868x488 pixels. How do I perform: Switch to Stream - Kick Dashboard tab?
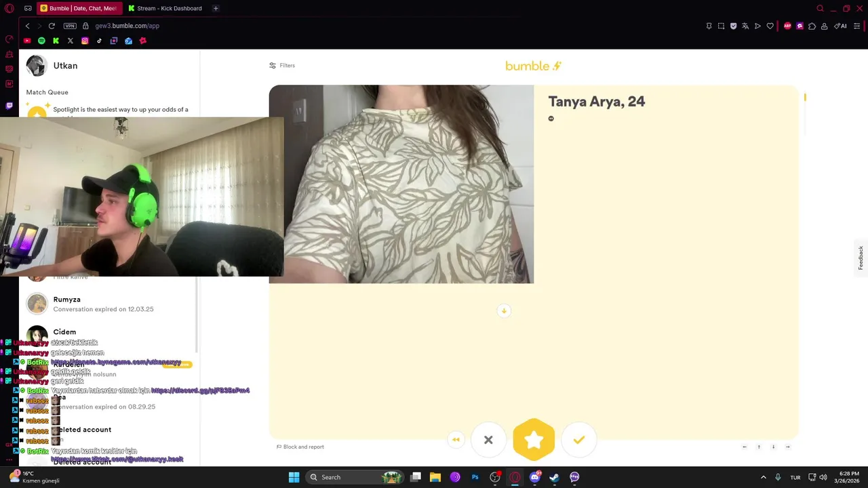point(166,8)
